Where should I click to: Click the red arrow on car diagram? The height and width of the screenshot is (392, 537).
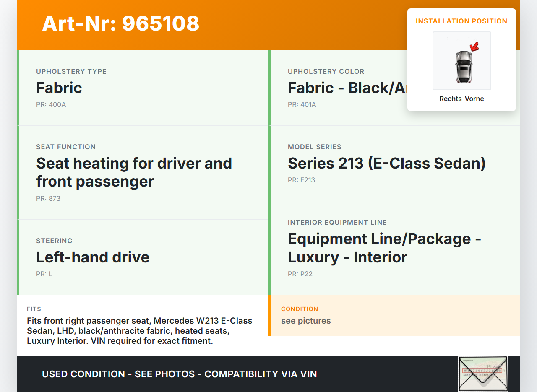click(x=474, y=46)
